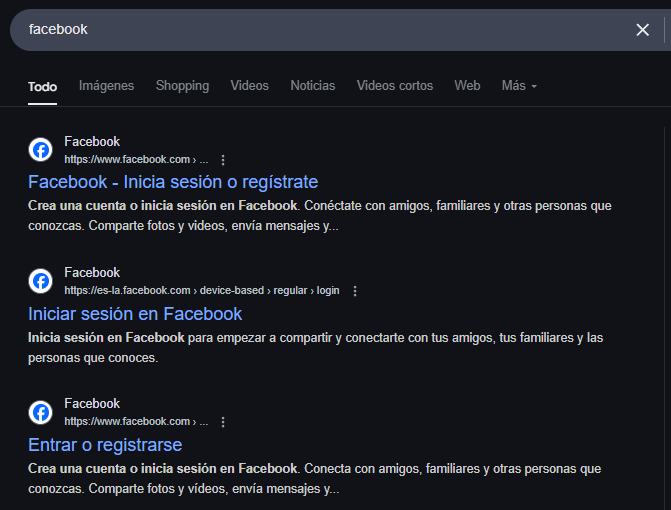Open three-dot menu of first result
The height and width of the screenshot is (510, 671).
(223, 160)
